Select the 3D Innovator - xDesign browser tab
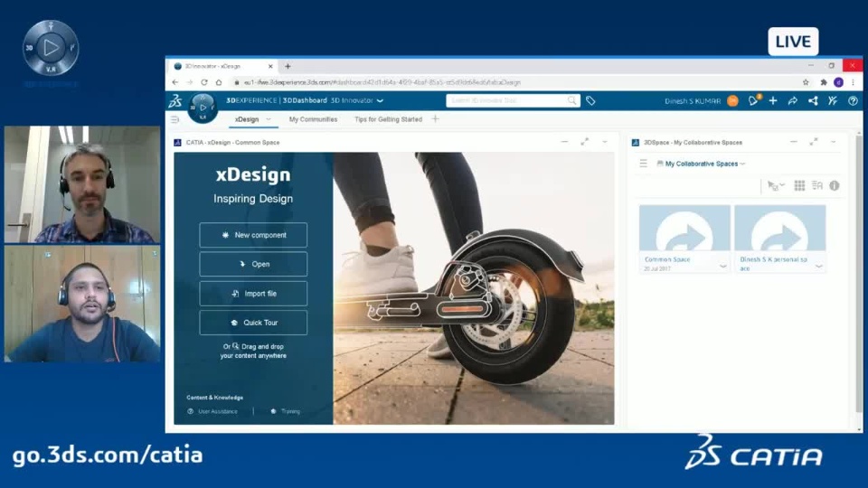 223,66
